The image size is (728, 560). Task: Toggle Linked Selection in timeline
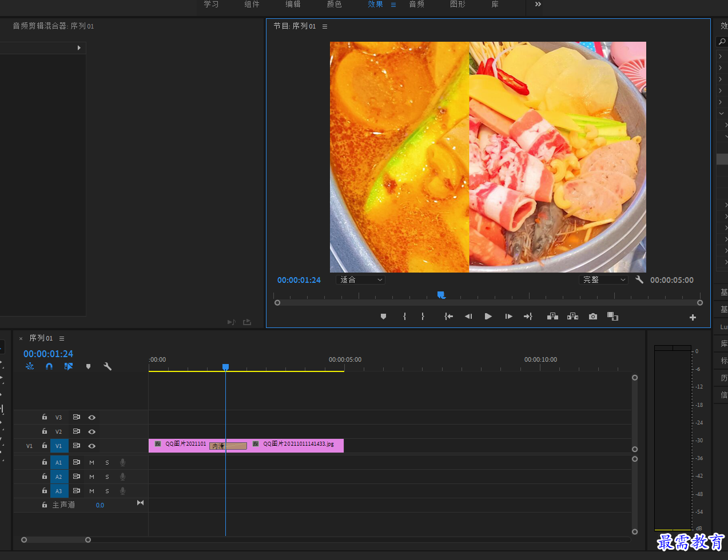tap(69, 366)
